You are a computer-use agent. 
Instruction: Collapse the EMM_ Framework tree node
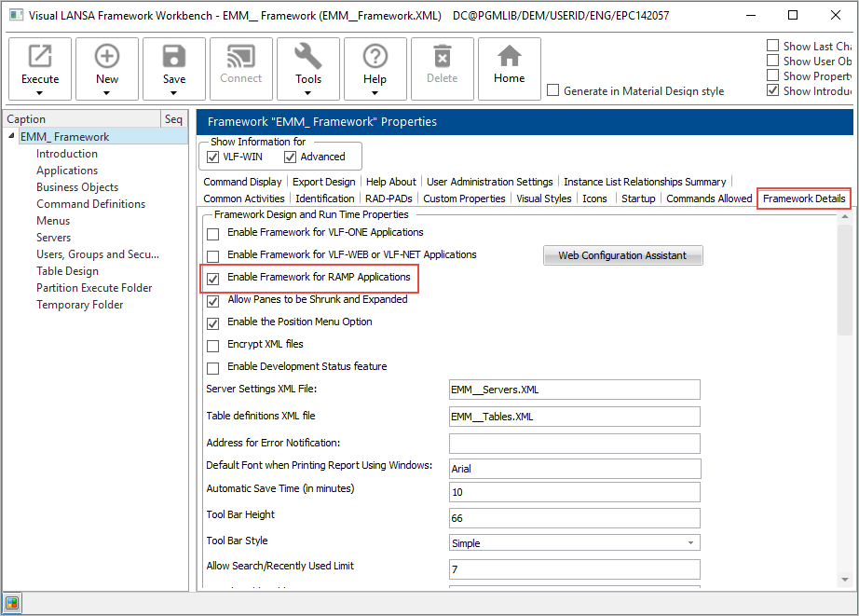[11, 137]
